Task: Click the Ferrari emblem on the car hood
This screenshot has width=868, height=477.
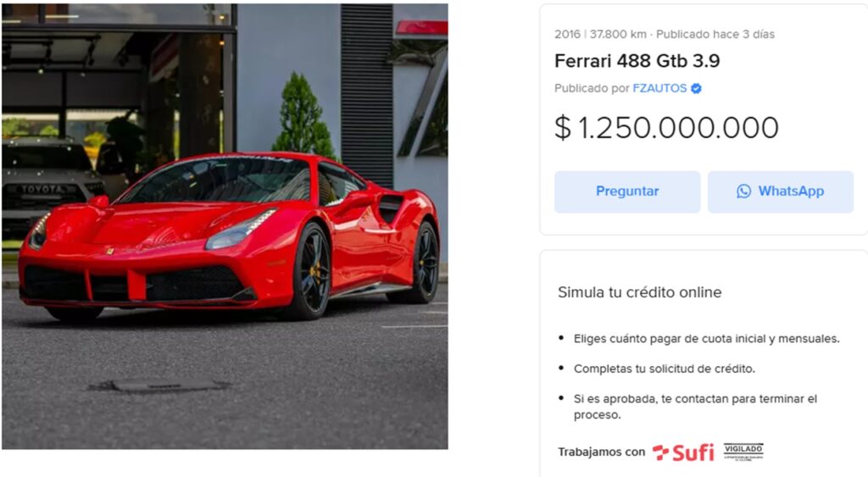Action: coord(110,252)
